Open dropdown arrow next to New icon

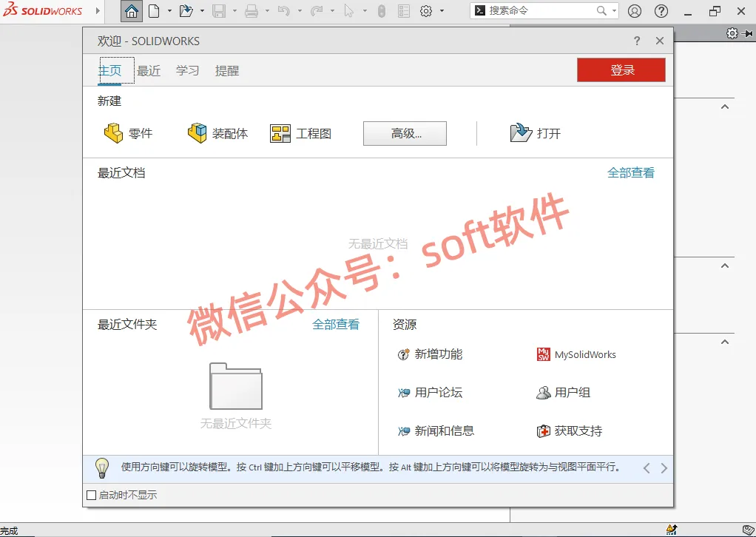pos(169,10)
